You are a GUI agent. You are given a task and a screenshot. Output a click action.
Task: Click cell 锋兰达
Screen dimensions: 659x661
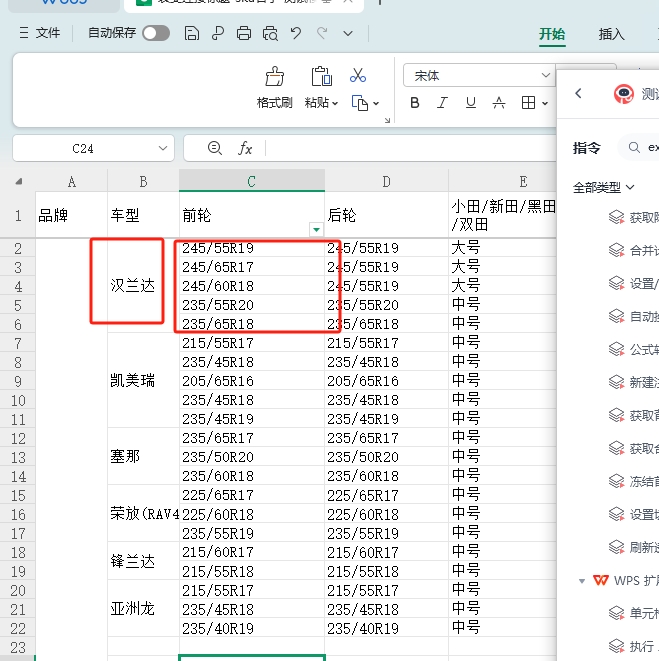pyautogui.click(x=143, y=562)
